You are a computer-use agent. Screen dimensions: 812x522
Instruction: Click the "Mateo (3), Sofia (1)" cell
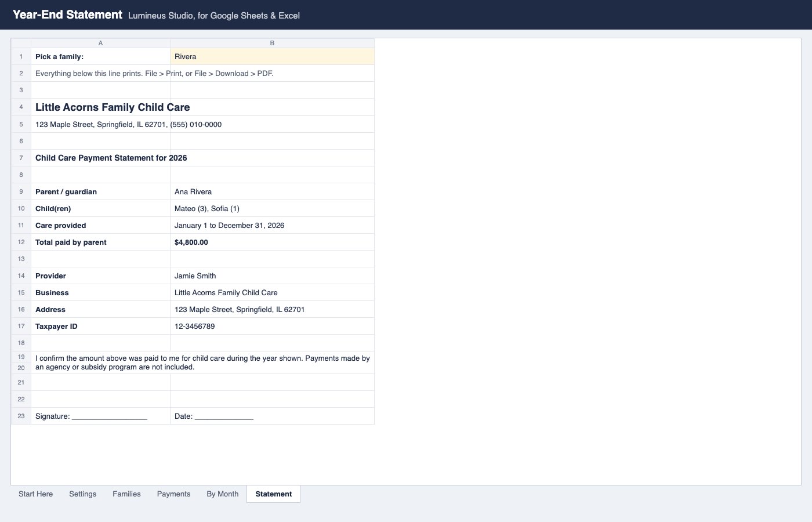[x=272, y=209]
